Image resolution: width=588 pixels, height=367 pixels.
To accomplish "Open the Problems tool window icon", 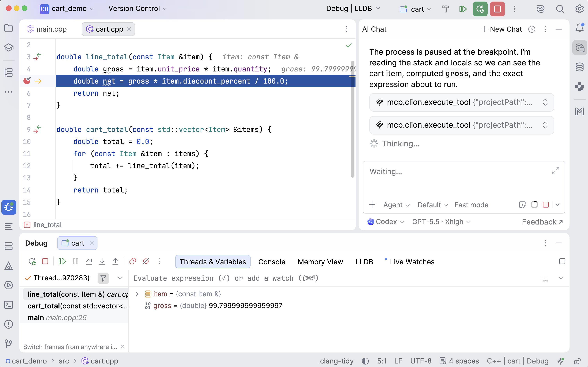I will pos(9,324).
